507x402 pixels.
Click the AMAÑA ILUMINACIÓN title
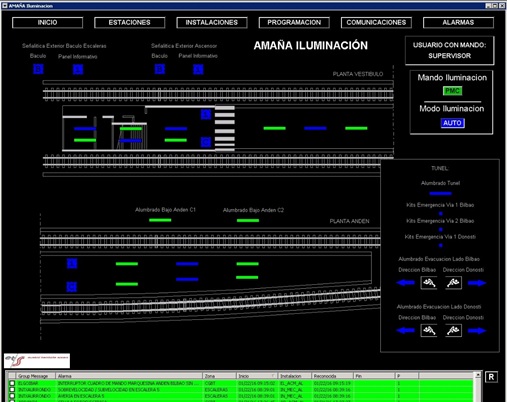[x=311, y=45]
